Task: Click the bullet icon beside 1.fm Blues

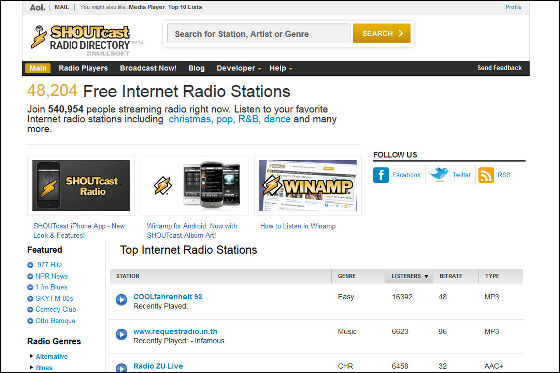Action: point(30,287)
